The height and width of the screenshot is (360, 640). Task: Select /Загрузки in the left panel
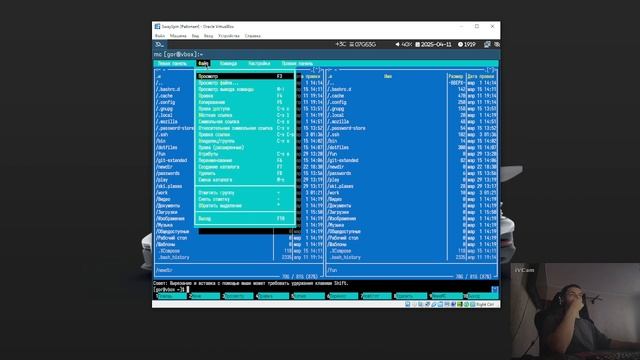(x=167, y=212)
